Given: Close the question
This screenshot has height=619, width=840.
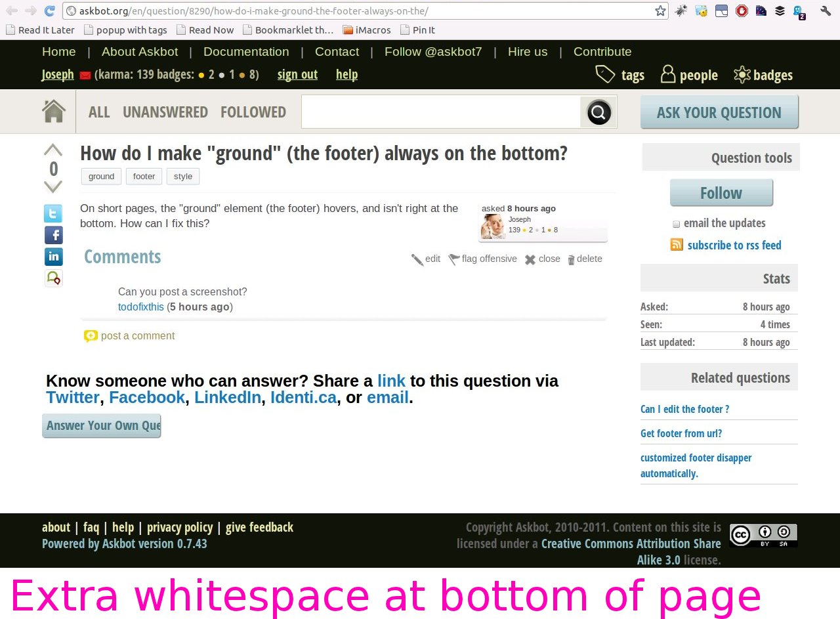Looking at the screenshot, I should (x=542, y=259).
